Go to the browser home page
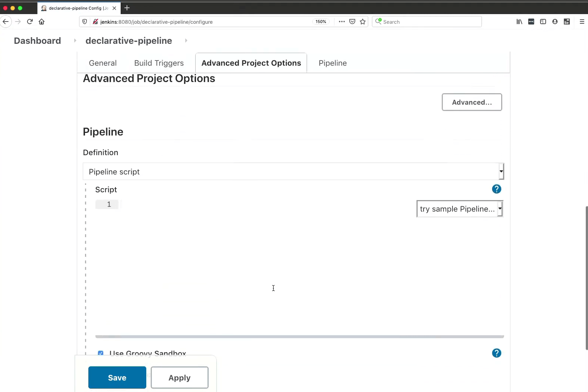 click(42, 22)
